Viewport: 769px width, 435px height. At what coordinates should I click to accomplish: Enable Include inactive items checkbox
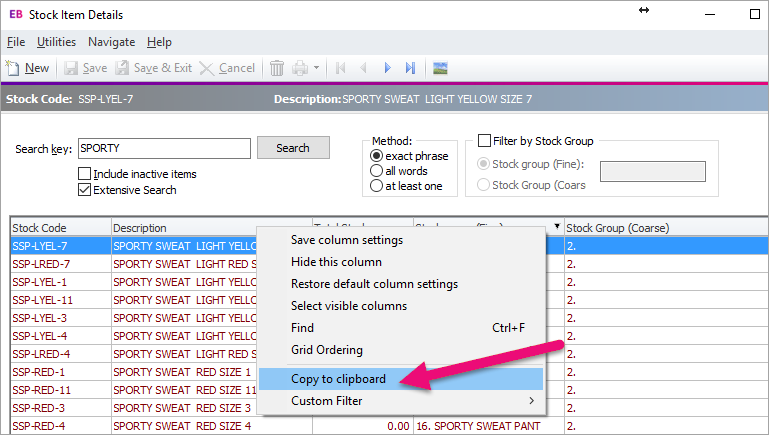[x=84, y=174]
